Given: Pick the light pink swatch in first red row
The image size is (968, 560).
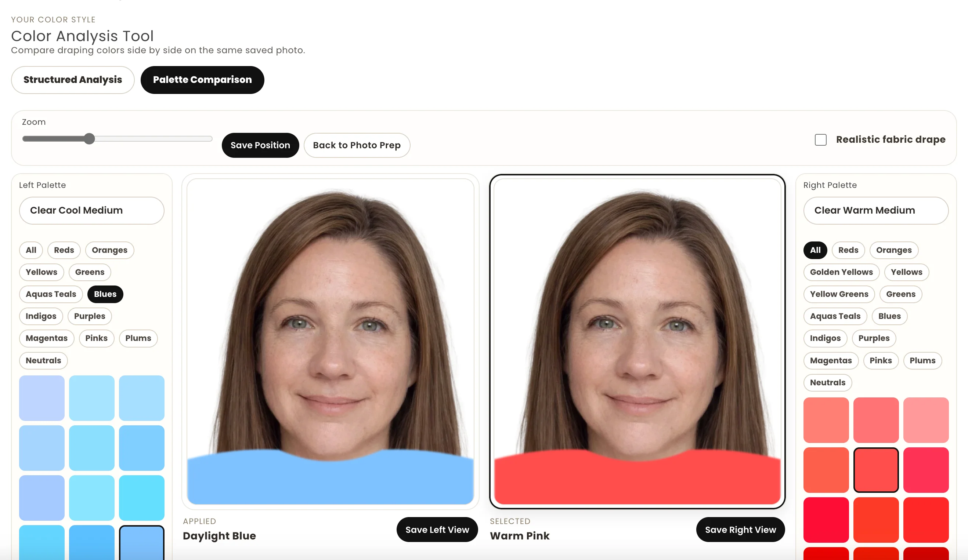Looking at the screenshot, I should click(x=926, y=420).
